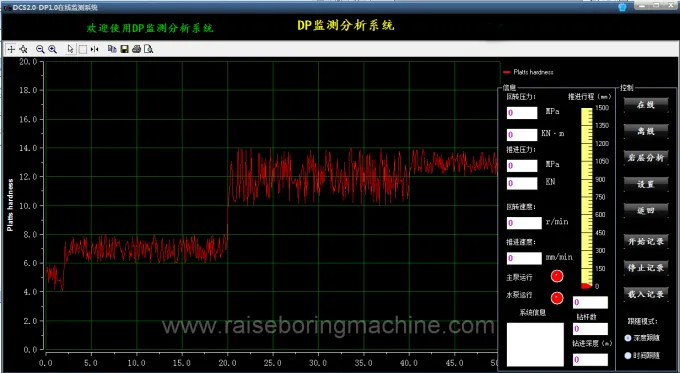Click the 回转速度 r/min input field

[524, 223]
